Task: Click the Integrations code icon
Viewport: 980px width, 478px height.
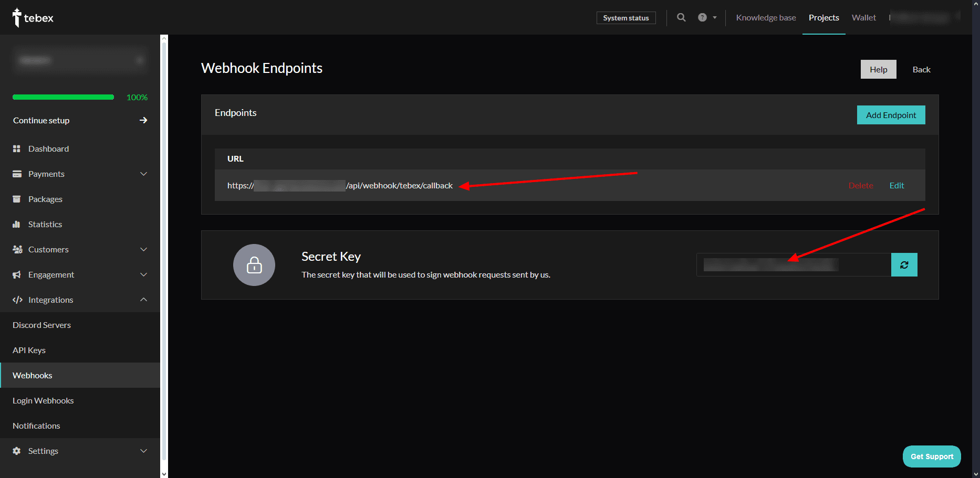Action: click(17, 300)
